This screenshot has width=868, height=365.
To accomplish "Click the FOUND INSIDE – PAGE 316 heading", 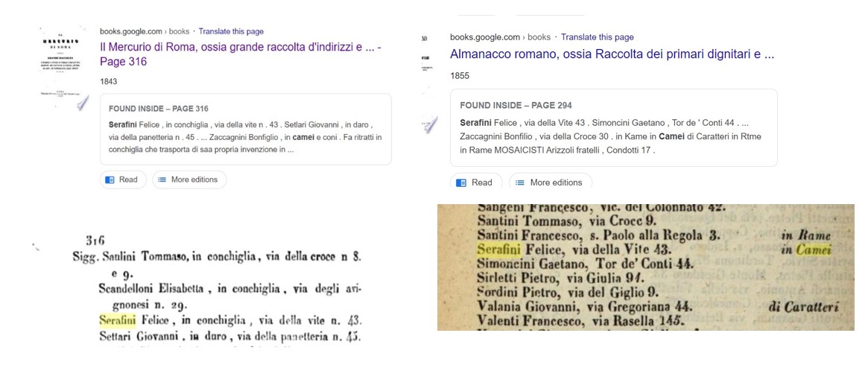I will coord(158,109).
